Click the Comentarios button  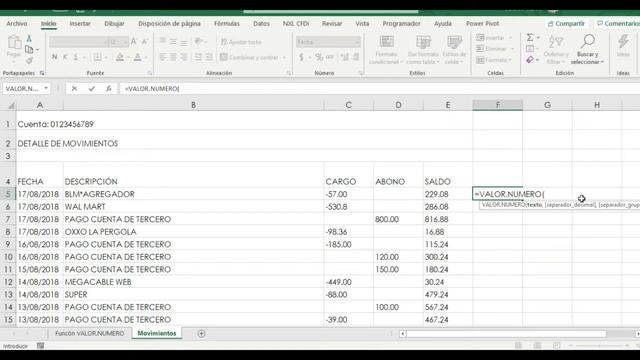click(617, 24)
